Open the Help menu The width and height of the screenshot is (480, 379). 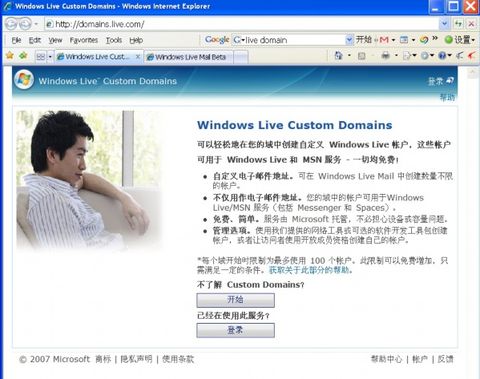tap(136, 40)
